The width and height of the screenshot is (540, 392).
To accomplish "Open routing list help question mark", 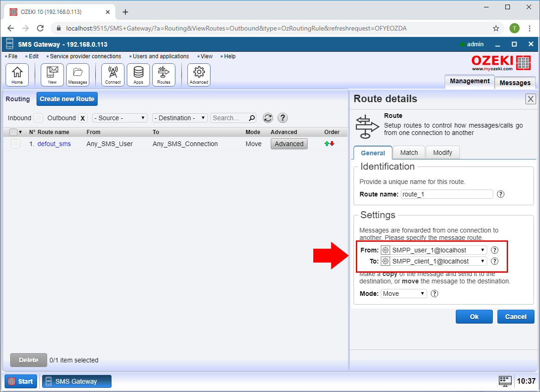I will click(x=283, y=118).
